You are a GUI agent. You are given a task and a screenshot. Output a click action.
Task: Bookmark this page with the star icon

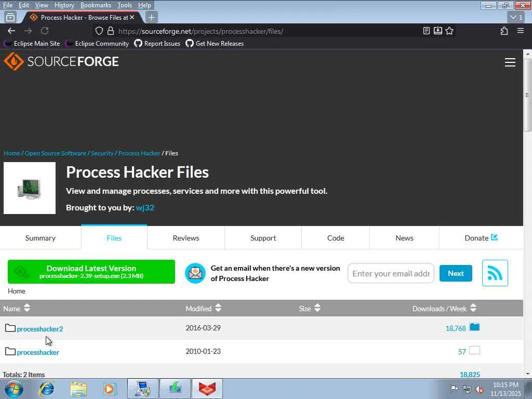(x=449, y=31)
